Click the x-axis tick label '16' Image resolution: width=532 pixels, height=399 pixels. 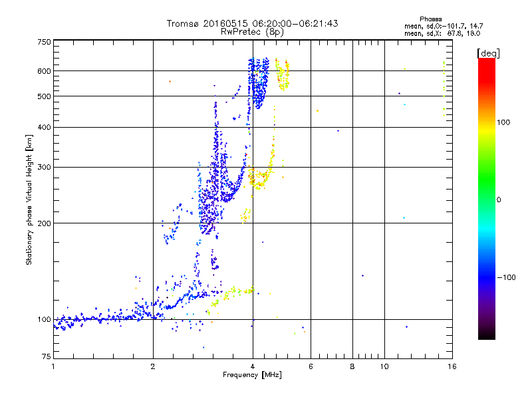[x=452, y=366]
